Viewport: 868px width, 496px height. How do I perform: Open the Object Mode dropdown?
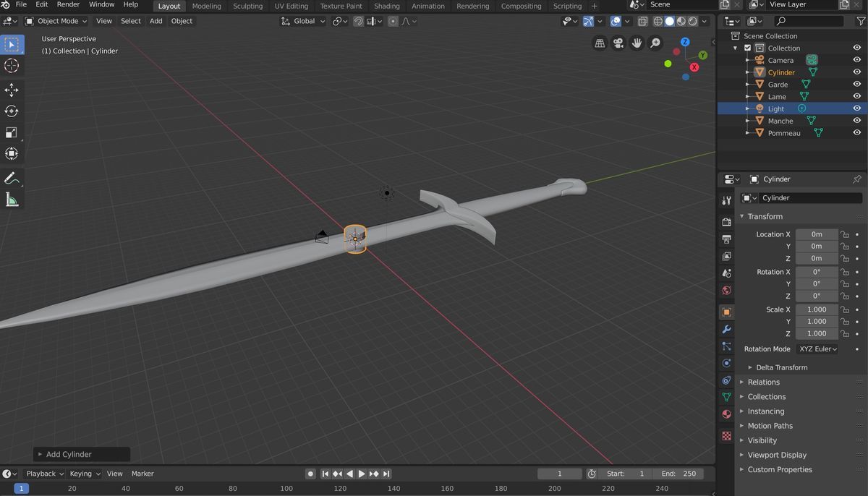point(56,21)
